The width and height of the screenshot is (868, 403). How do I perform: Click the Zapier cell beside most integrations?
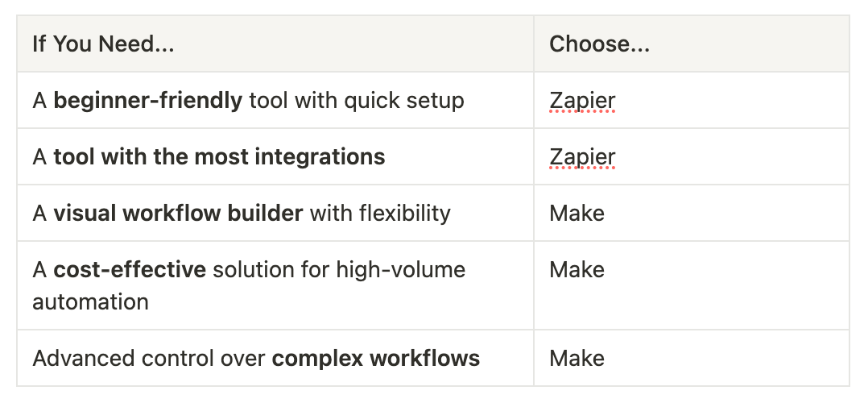point(692,157)
